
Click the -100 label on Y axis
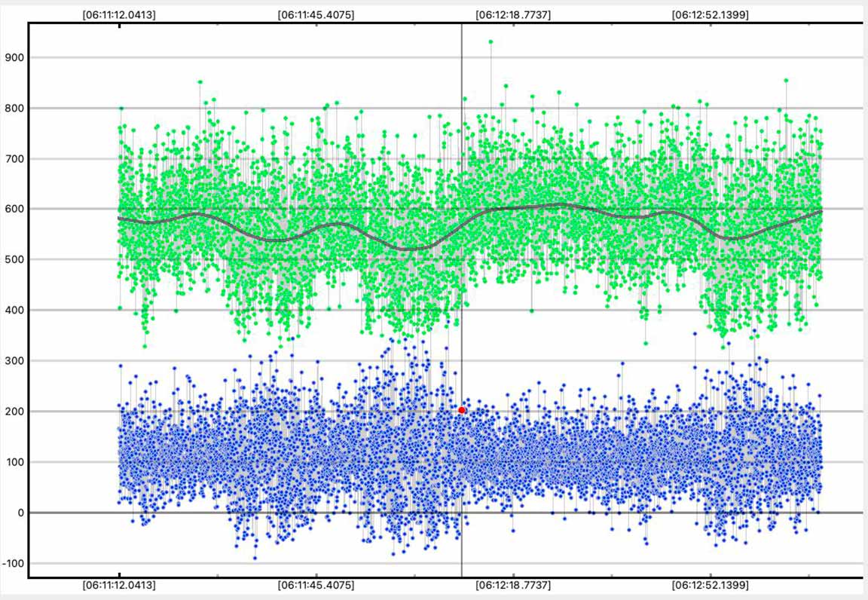click(12, 564)
